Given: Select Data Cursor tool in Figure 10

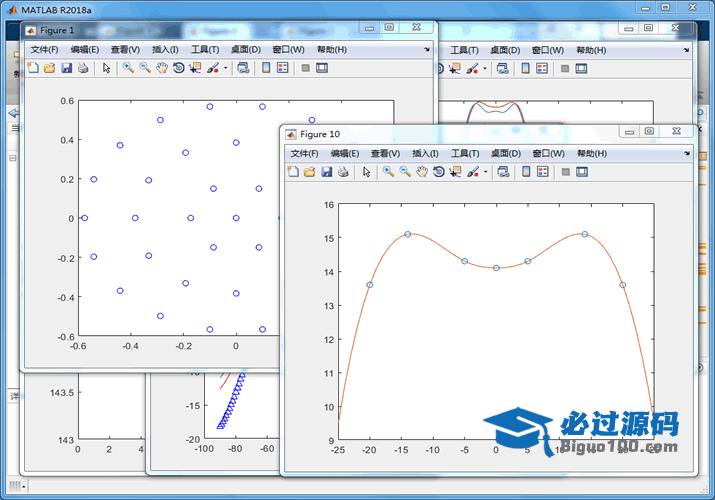Looking at the screenshot, I should pos(455,172).
